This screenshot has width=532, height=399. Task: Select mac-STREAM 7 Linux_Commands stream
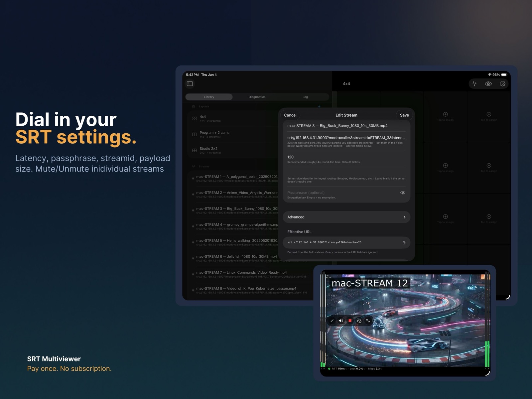(250, 274)
